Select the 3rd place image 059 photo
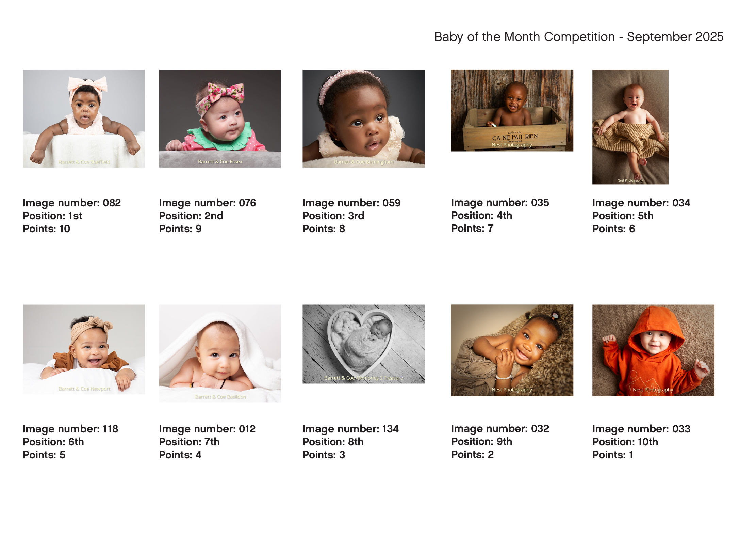Viewport: 756px width, 535px height. point(363,119)
